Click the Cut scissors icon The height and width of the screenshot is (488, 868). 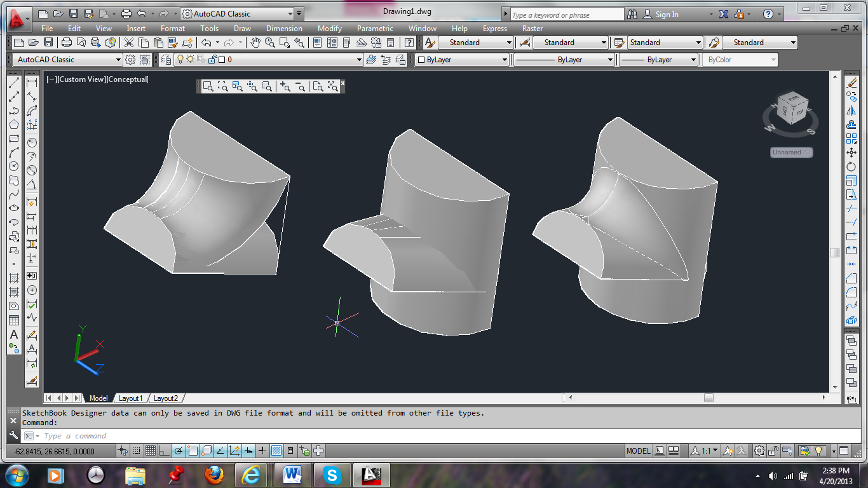coord(129,43)
